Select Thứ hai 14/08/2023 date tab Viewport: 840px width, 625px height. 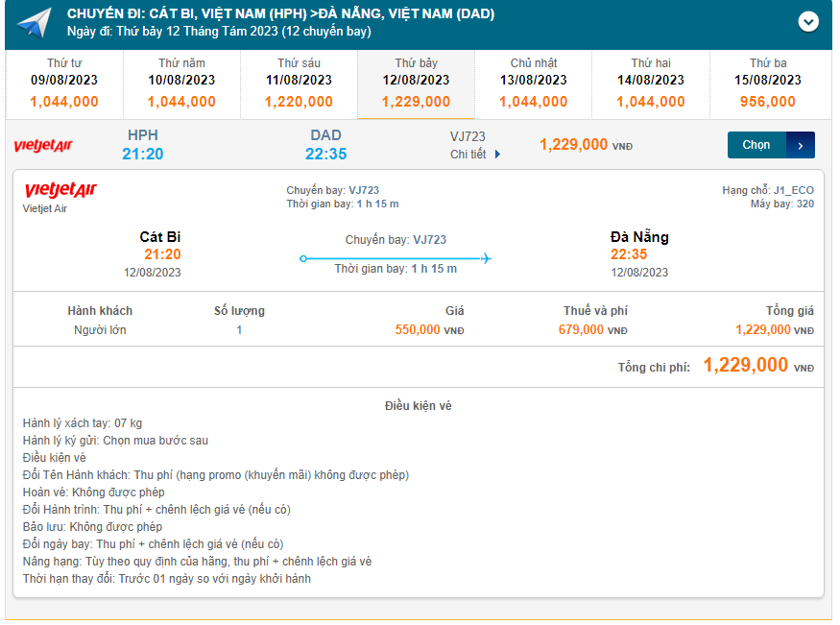[x=650, y=83]
